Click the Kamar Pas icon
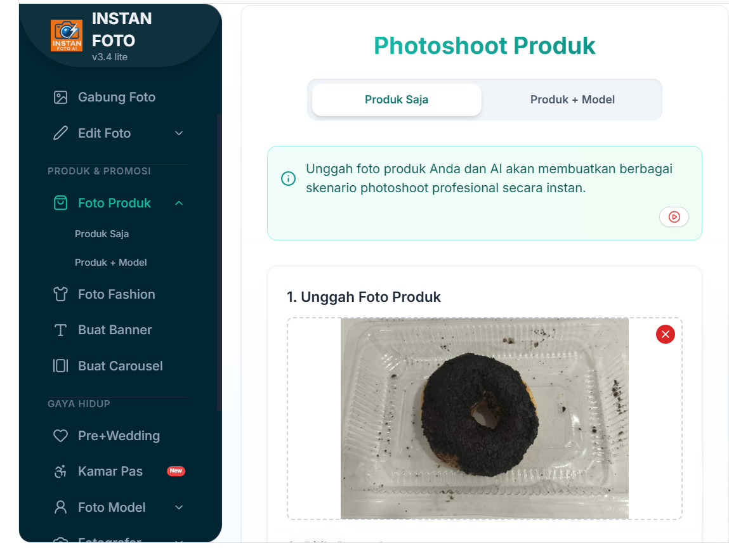The image size is (729, 560). pyautogui.click(x=60, y=471)
